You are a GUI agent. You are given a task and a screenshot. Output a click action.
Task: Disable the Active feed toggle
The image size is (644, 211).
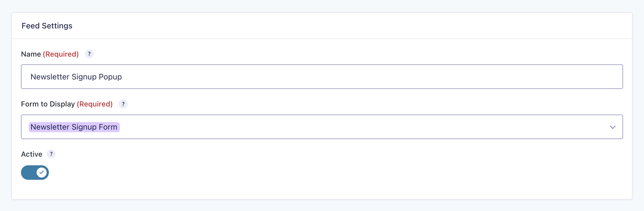[35, 173]
